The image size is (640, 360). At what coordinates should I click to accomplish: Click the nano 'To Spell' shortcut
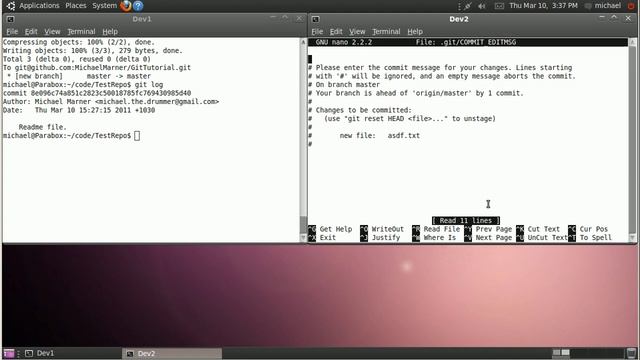point(590,238)
